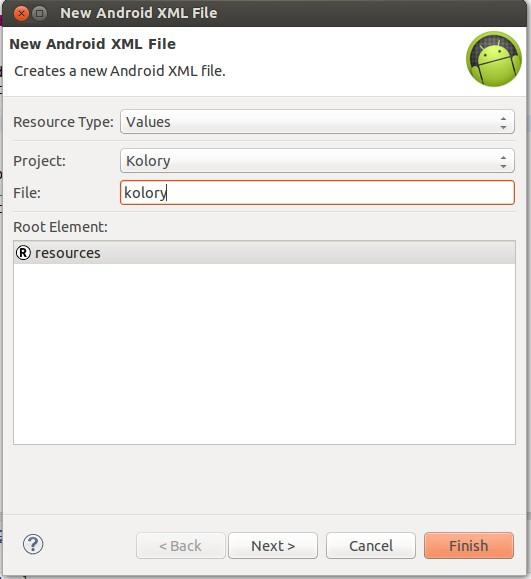Click the gray window button in the title bar

click(x=40, y=14)
